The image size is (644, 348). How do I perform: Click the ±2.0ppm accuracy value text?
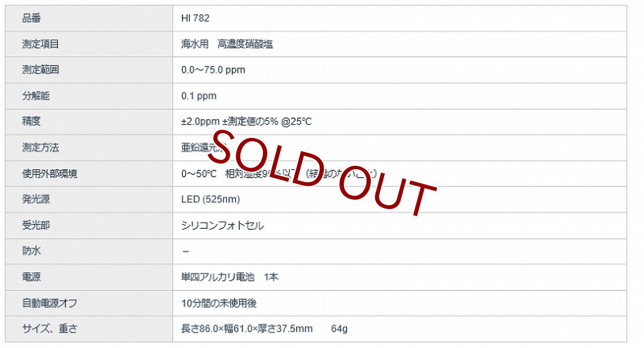tap(246, 122)
